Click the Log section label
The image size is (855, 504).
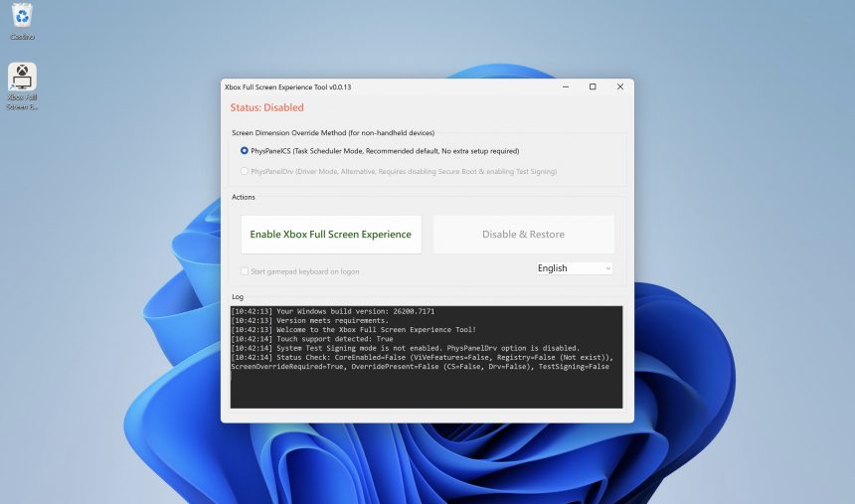point(238,296)
